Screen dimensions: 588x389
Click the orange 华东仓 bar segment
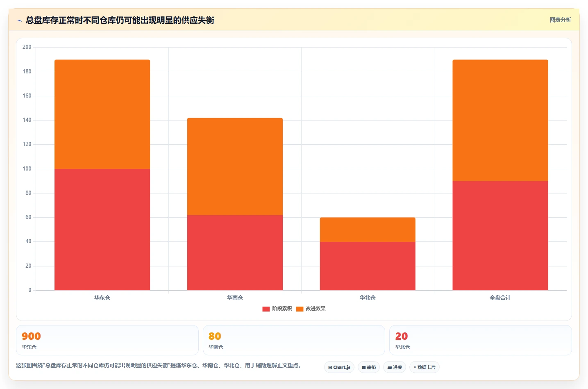(102, 114)
